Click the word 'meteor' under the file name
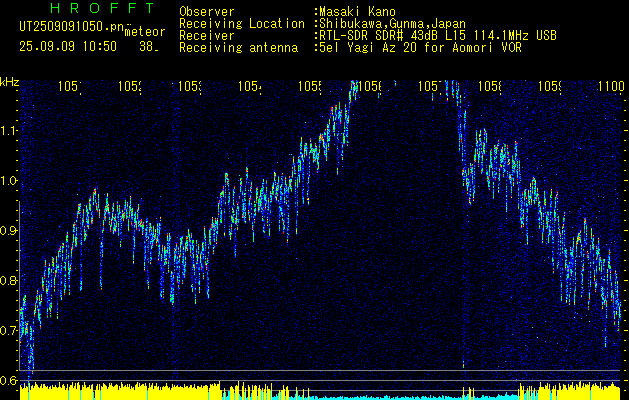Viewport: 629px width, 400px height. point(145,32)
